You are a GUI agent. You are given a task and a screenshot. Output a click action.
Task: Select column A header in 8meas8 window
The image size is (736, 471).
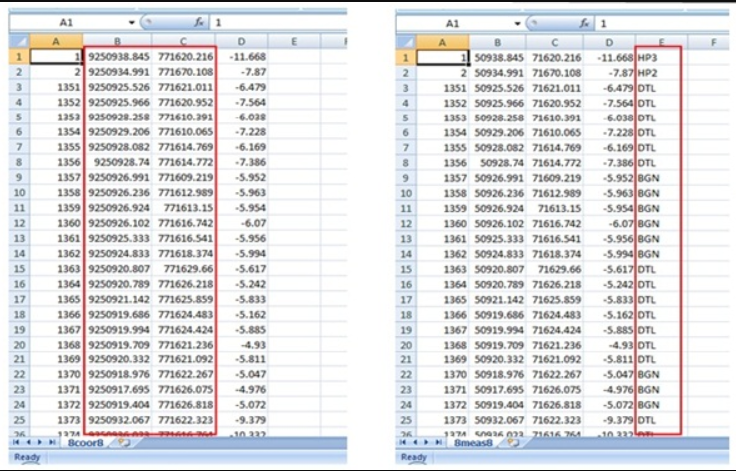click(442, 42)
